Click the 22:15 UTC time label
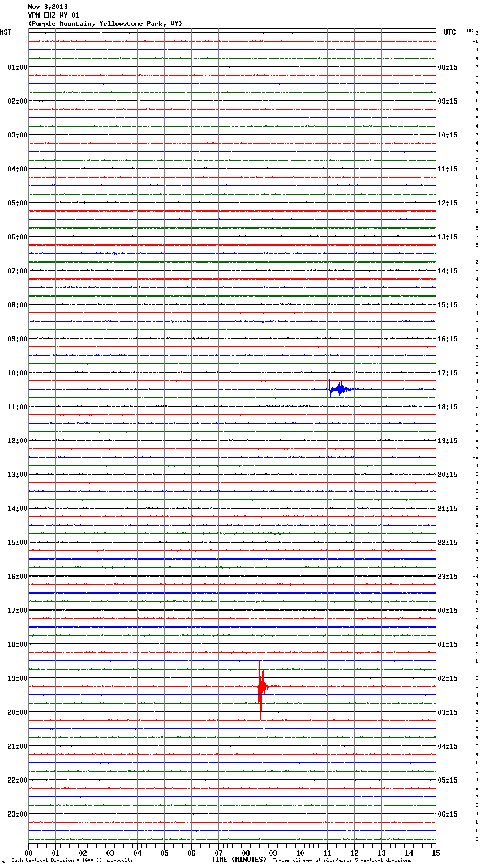 [x=448, y=543]
